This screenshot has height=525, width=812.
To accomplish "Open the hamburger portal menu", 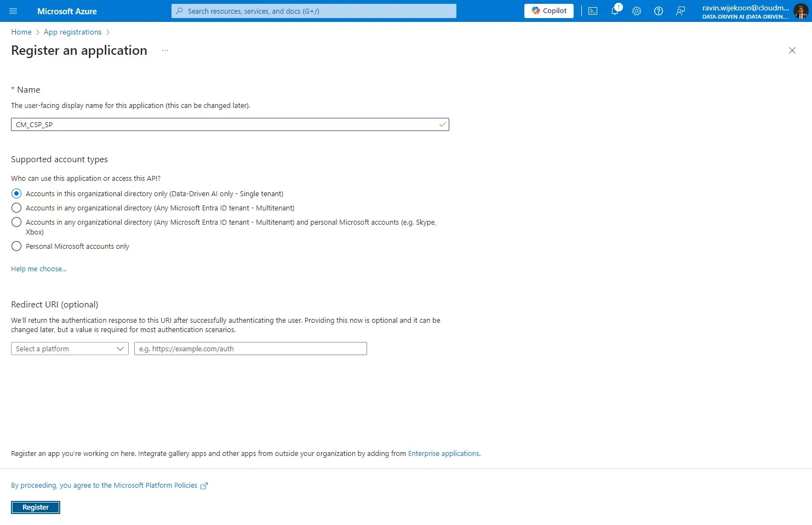I will click(13, 11).
